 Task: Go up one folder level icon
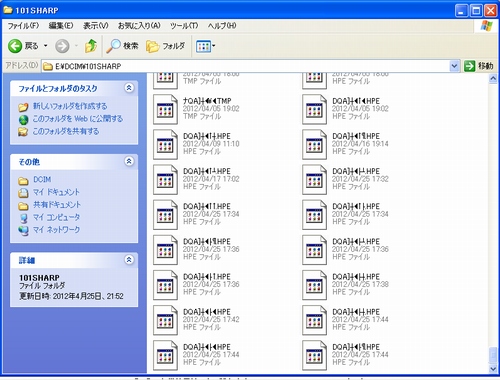pyautogui.click(x=91, y=46)
